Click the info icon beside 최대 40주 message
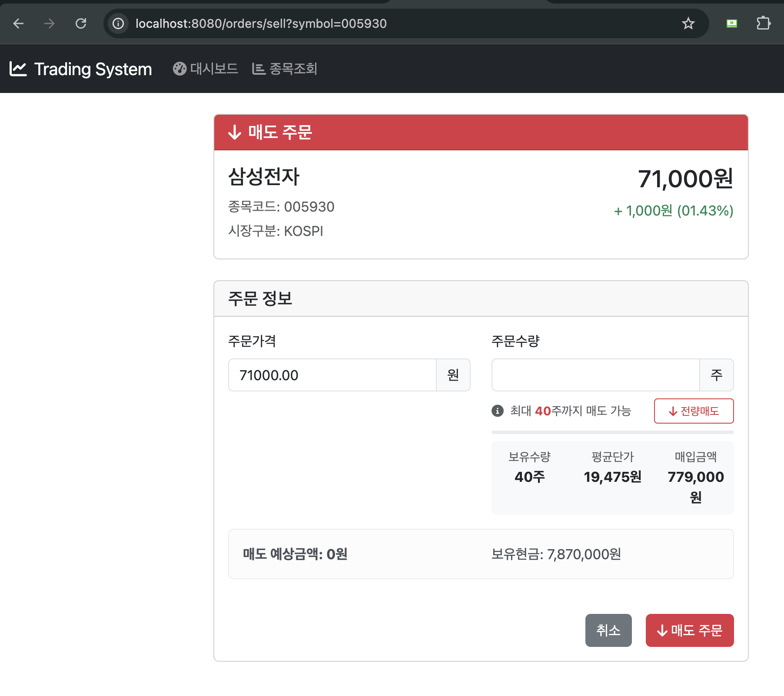The image size is (784, 696). click(x=497, y=411)
